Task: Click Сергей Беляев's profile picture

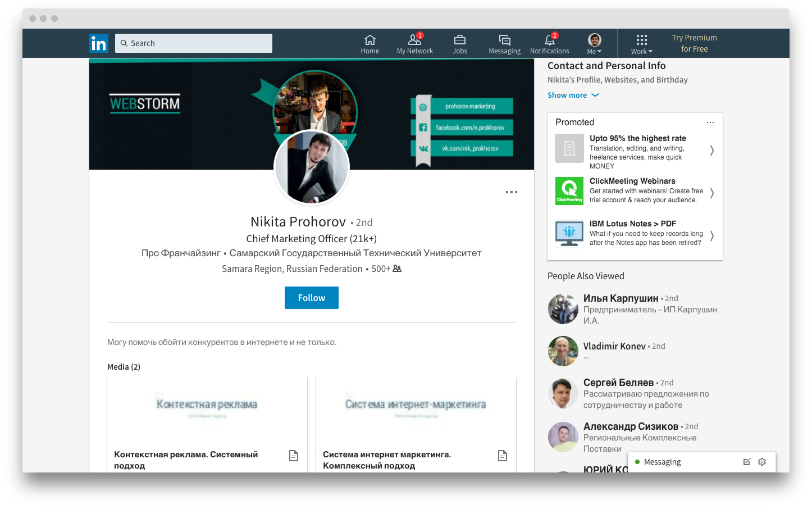Action: (x=563, y=393)
